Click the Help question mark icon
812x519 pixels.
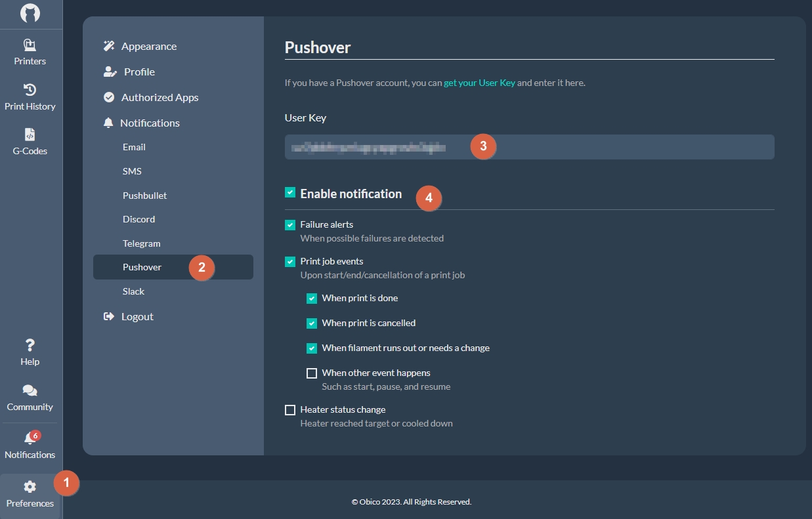30,345
